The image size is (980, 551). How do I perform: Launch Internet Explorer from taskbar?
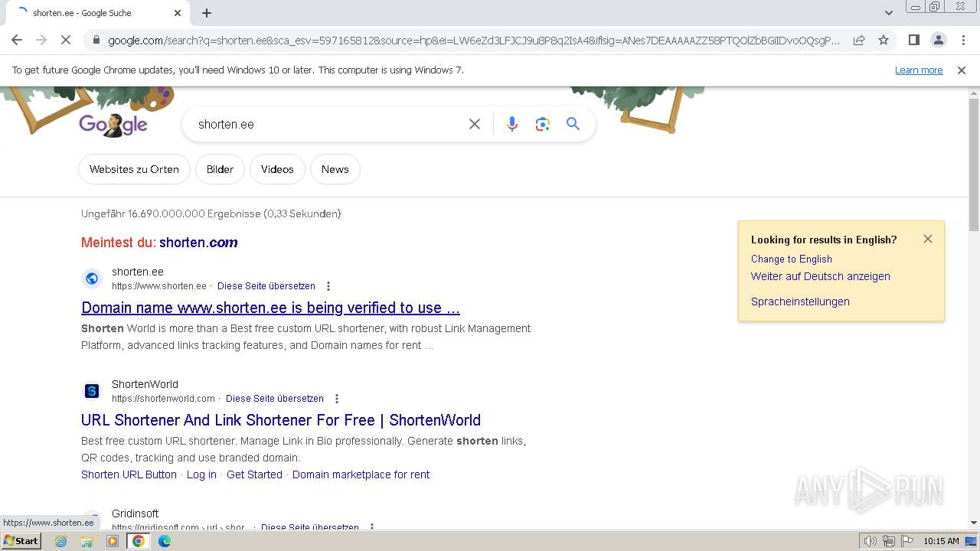61,541
